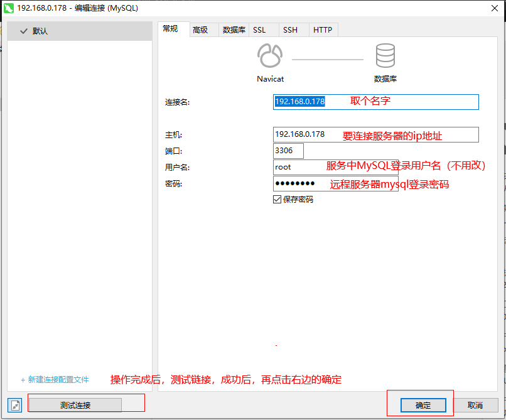
Task: Click the Navicat caption under the logo
Action: pos(270,79)
